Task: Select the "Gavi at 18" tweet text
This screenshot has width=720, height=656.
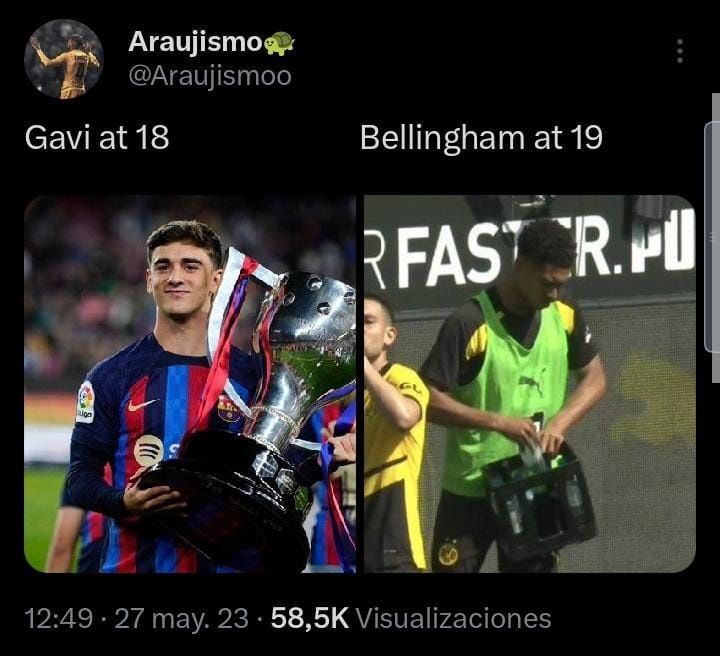Action: point(97,137)
